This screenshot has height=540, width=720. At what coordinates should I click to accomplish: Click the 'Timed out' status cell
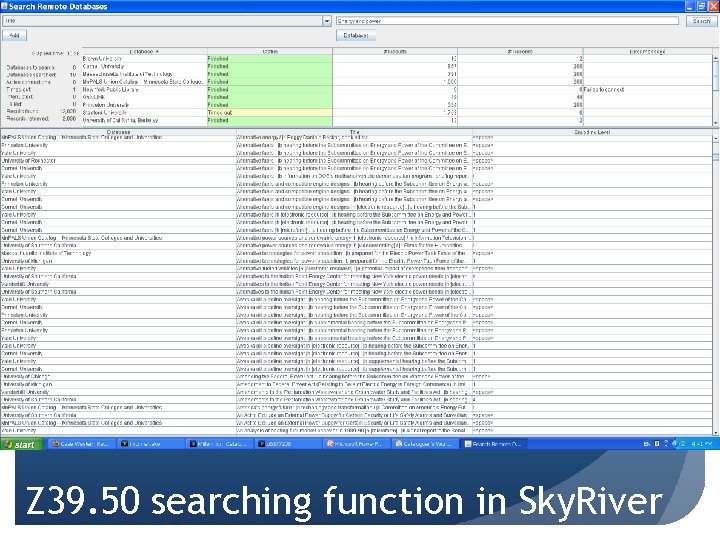pos(270,112)
